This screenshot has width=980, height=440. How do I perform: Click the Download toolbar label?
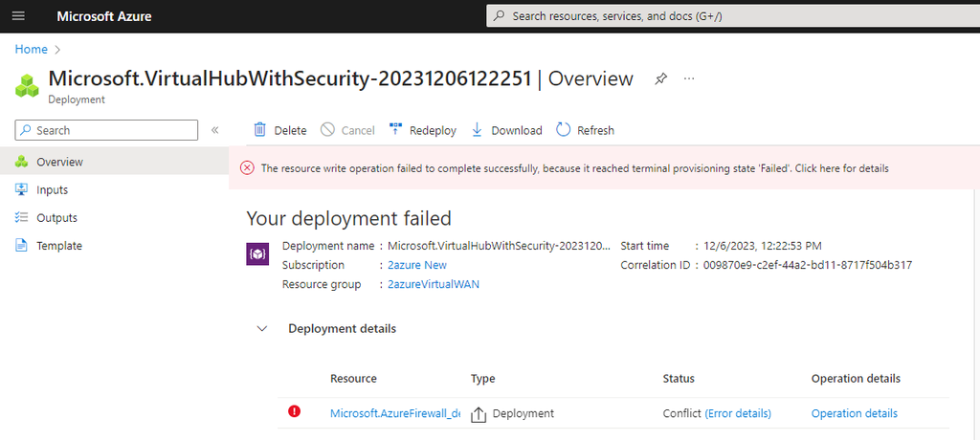pos(517,131)
